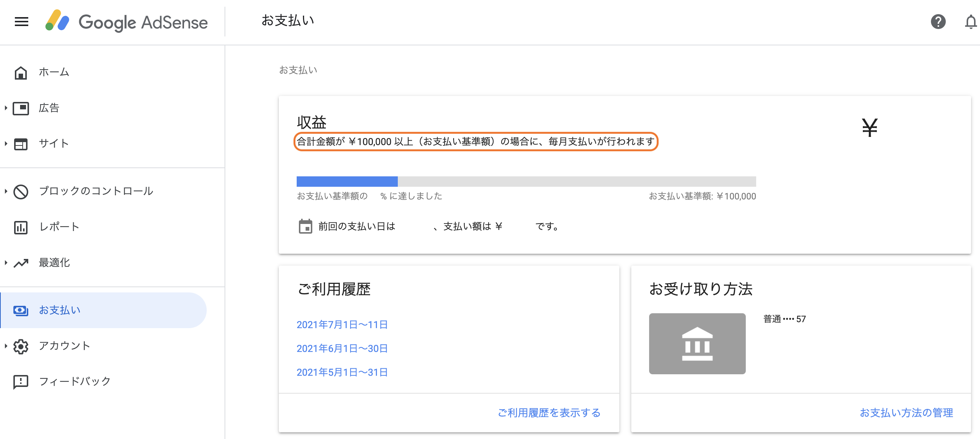Select the お支払い sidebar item
The image size is (980, 439).
pyautogui.click(x=103, y=310)
